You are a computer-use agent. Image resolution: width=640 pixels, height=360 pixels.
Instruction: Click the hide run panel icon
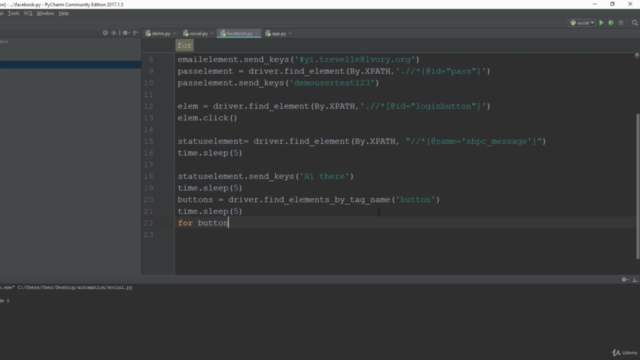click(635, 280)
